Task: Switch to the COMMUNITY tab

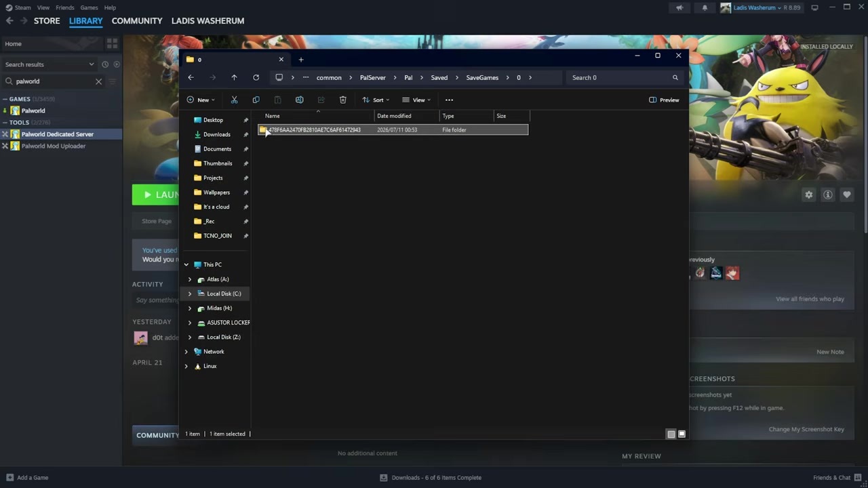Action: [x=137, y=21]
